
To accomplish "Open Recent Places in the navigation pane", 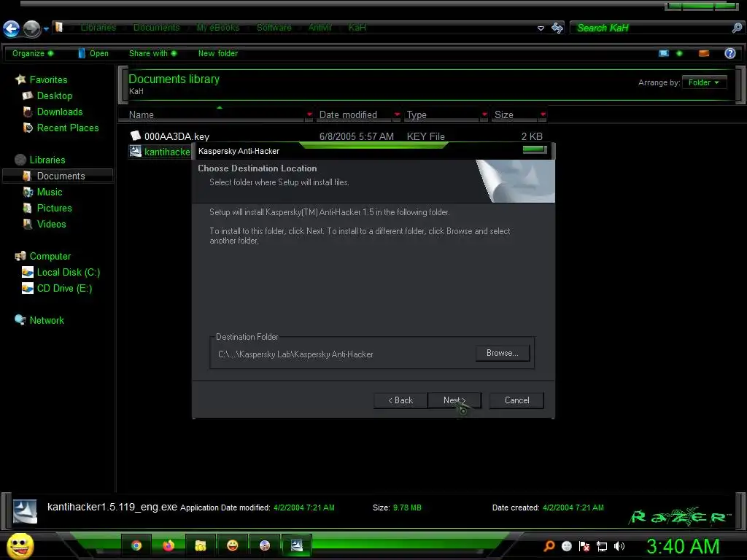I will [x=61, y=128].
